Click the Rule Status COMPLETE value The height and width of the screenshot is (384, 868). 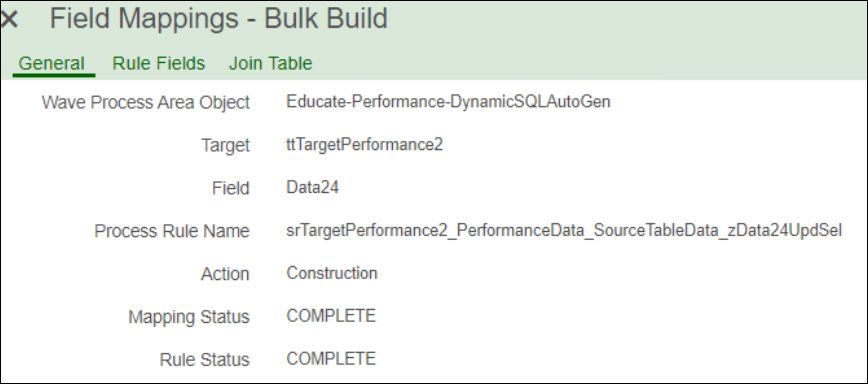coord(330,359)
